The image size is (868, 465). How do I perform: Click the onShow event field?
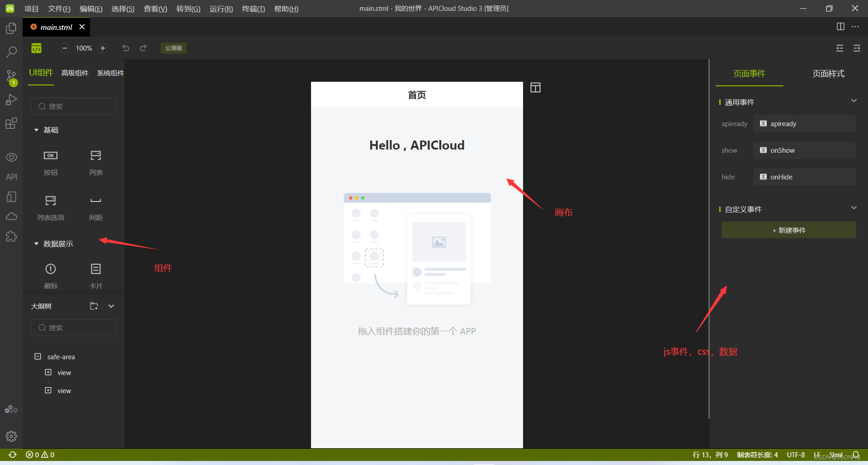804,150
